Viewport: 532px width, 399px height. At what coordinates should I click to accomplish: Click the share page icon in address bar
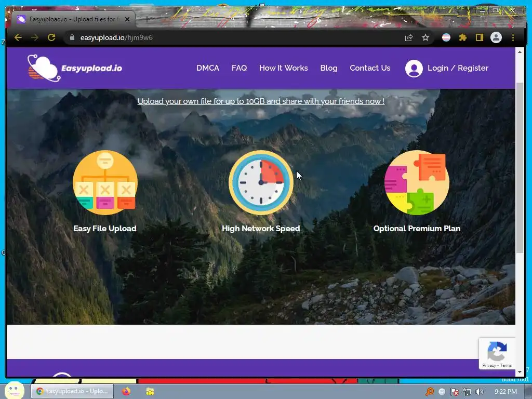point(409,37)
